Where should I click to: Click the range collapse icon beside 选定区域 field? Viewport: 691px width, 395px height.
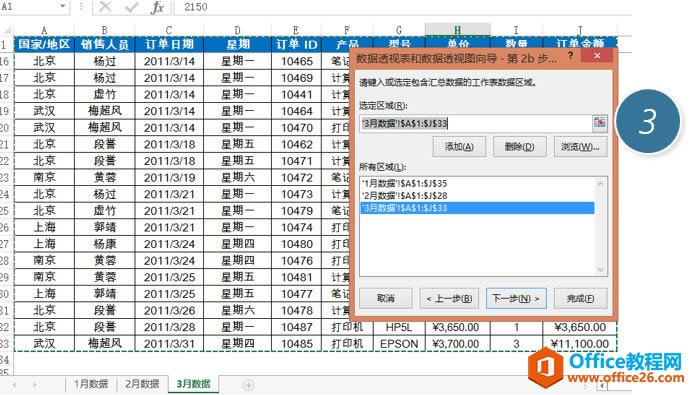(x=599, y=122)
